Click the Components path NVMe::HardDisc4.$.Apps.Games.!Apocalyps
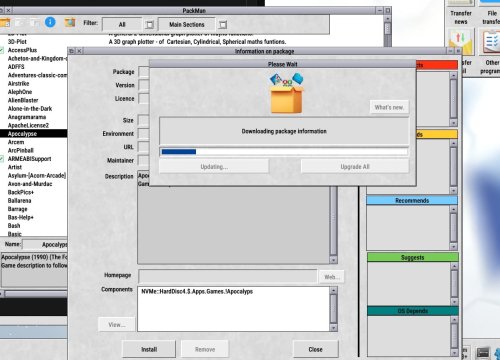The image size is (500, 360). [x=197, y=291]
